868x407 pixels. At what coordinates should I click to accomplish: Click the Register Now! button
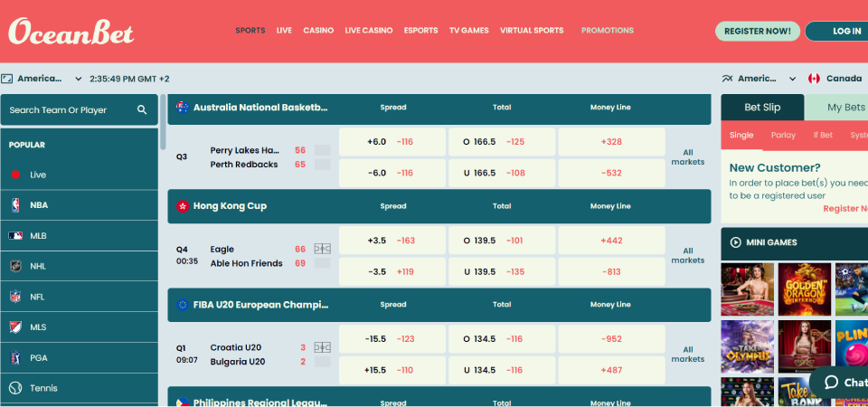click(x=757, y=31)
